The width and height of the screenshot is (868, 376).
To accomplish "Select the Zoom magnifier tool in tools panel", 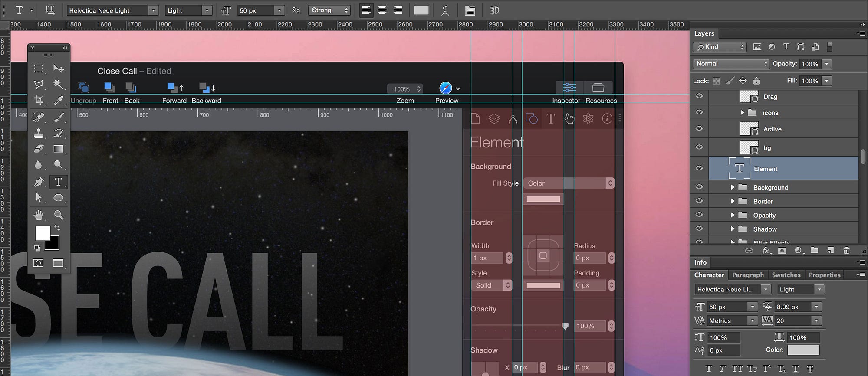I will click(59, 215).
